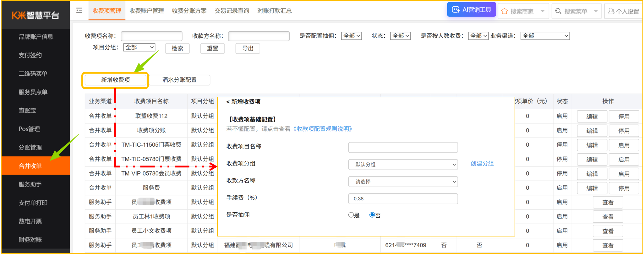Click 个人设置 button
The image size is (644, 255).
coord(624,11)
